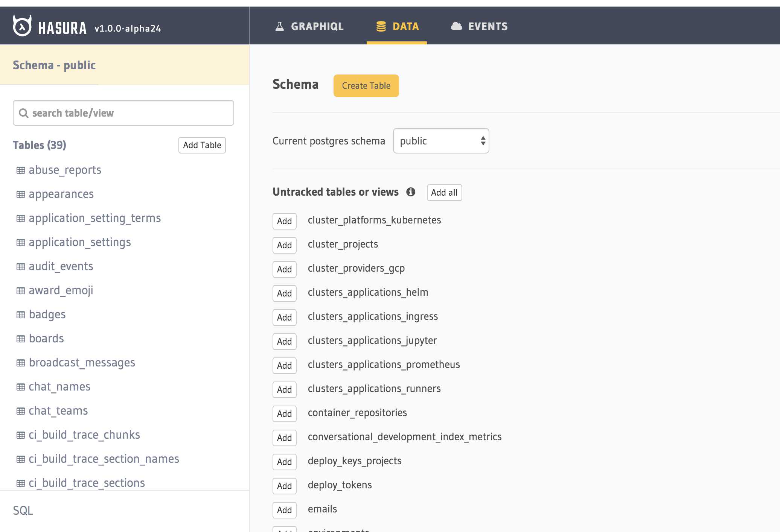Click the cluster_projects table name
This screenshot has height=532, width=780.
[x=343, y=245]
